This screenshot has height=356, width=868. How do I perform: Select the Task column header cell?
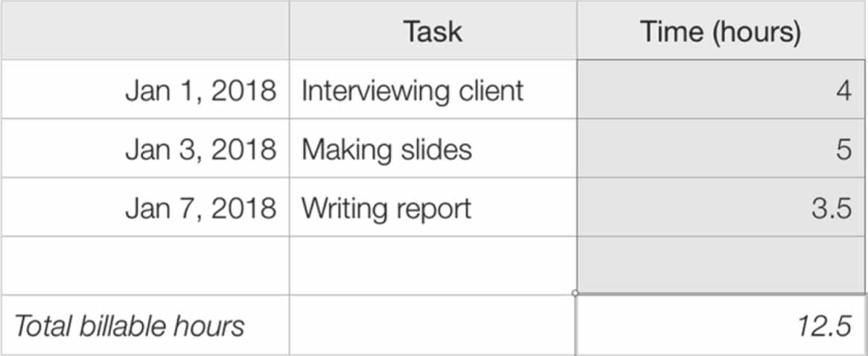433,31
